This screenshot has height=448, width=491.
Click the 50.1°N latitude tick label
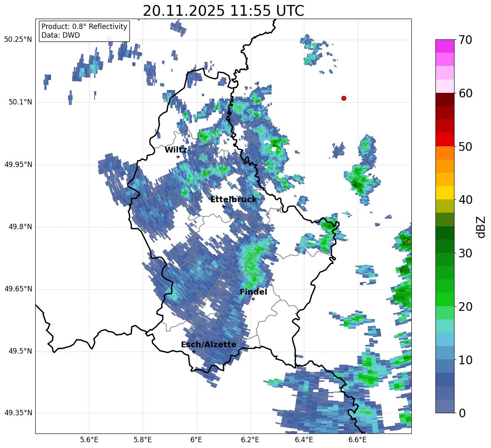20,102
